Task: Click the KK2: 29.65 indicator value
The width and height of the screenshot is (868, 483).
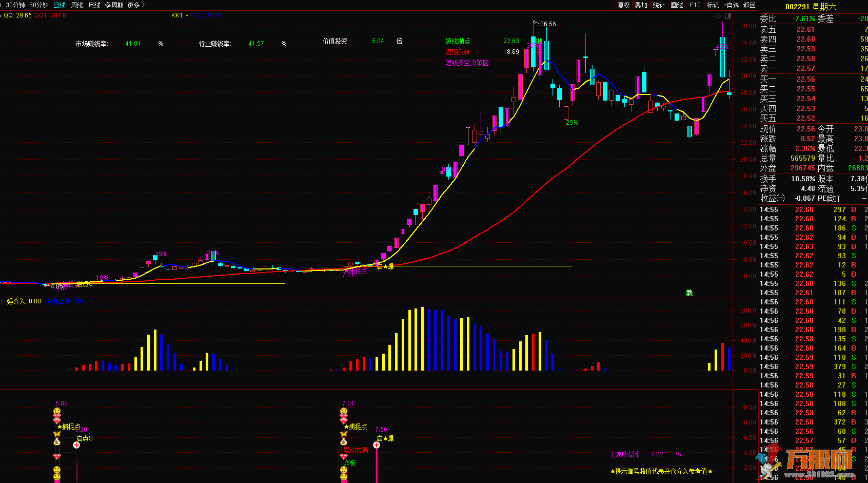Action: coord(206,15)
